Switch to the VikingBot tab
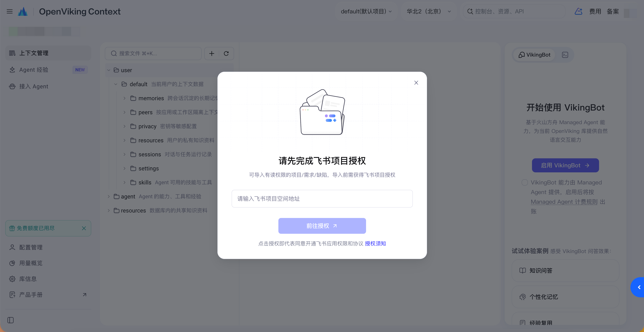The height and width of the screenshot is (332, 644). click(x=534, y=55)
